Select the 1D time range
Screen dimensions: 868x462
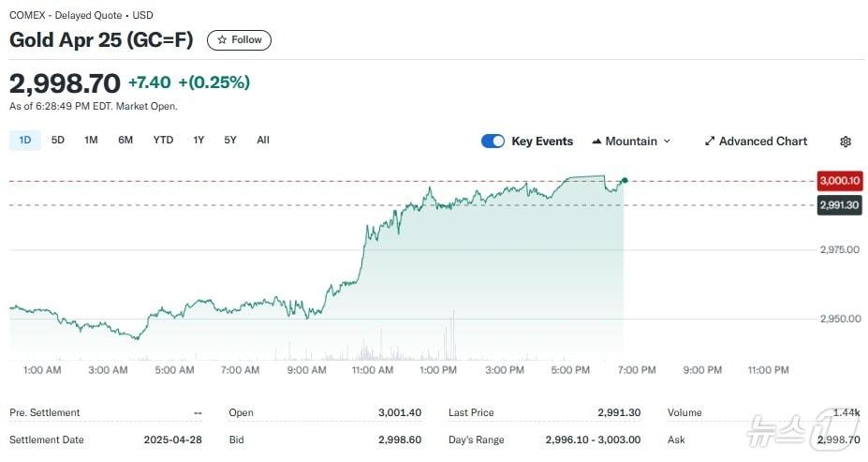pyautogui.click(x=25, y=141)
